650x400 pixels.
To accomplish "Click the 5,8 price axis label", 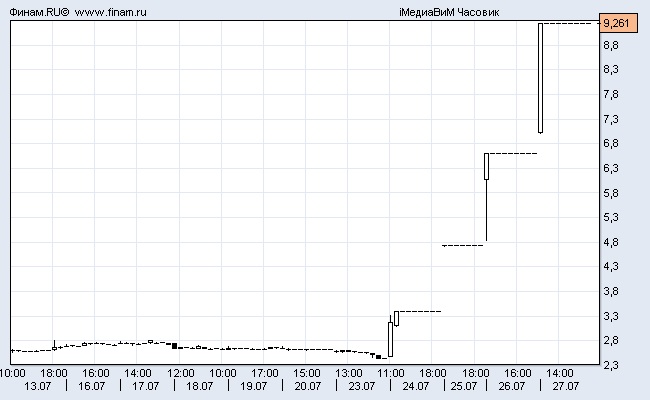I will click(611, 193).
